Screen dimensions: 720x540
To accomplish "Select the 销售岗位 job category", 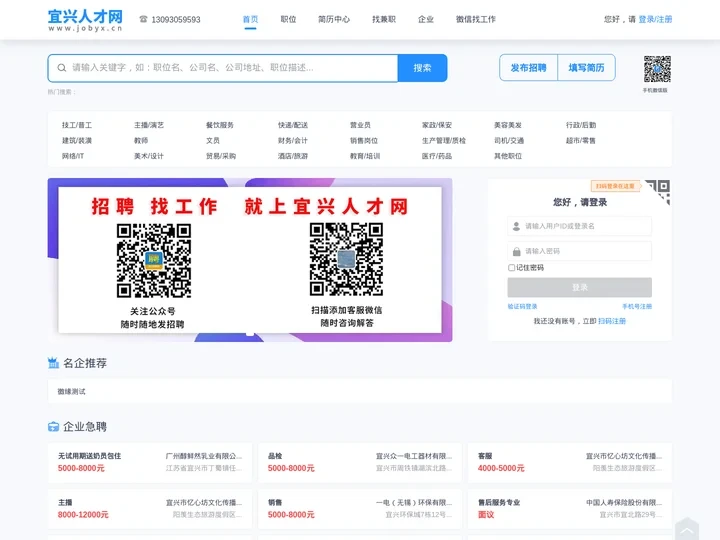I will tap(364, 141).
